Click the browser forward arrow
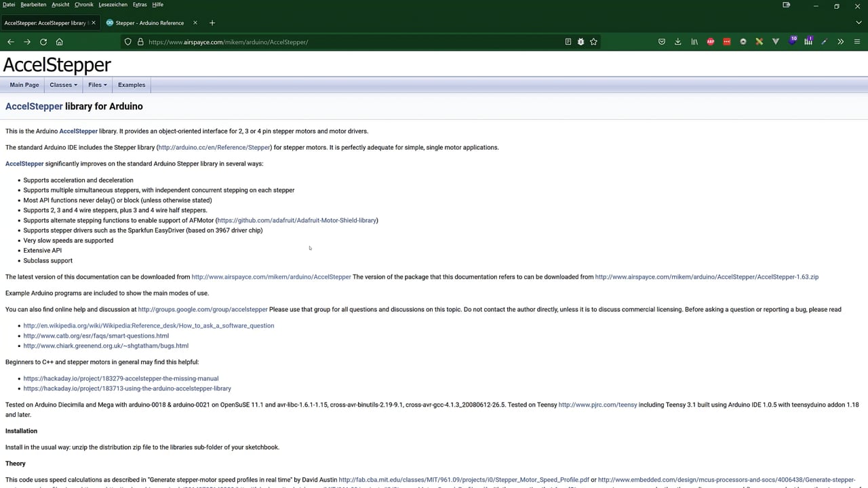868x488 pixels. coord(27,42)
